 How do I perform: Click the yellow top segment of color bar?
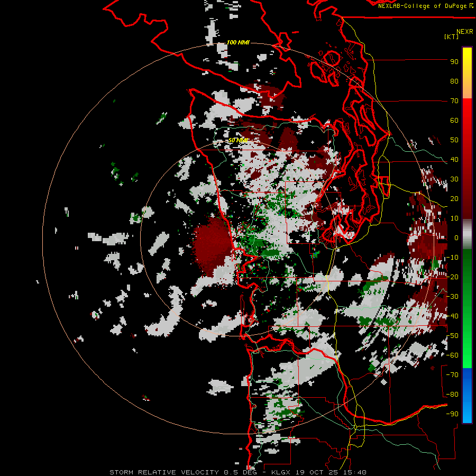(x=467, y=73)
